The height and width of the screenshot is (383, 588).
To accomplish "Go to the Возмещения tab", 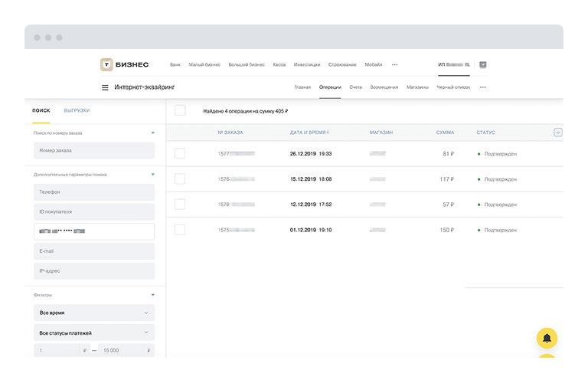I will click(384, 87).
